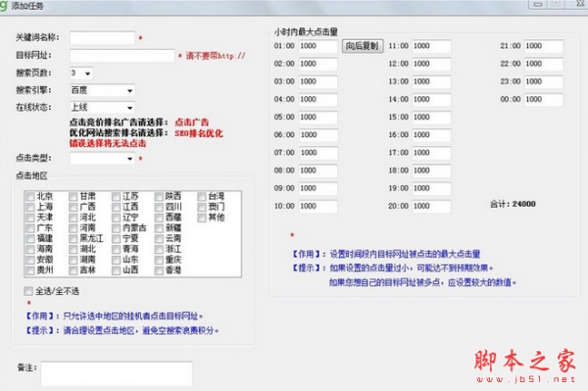The image size is (588, 391).
Task: Check the 海南 region checkbox
Action: click(30, 249)
